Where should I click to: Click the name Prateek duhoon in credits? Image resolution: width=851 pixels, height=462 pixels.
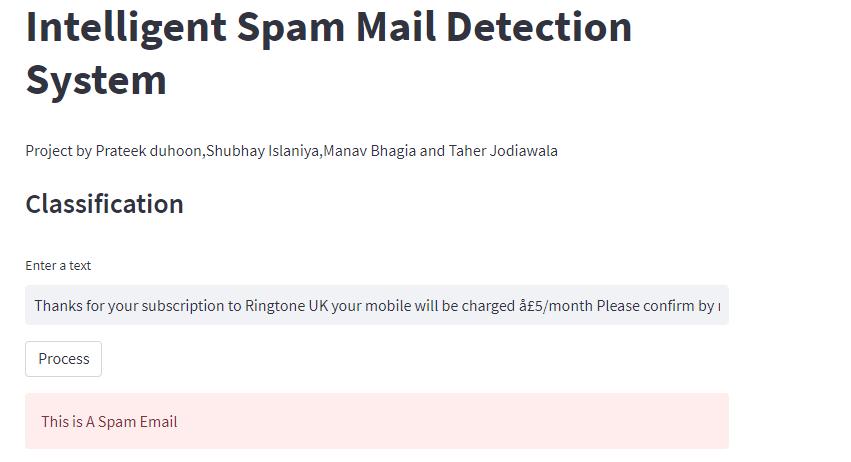coord(148,151)
